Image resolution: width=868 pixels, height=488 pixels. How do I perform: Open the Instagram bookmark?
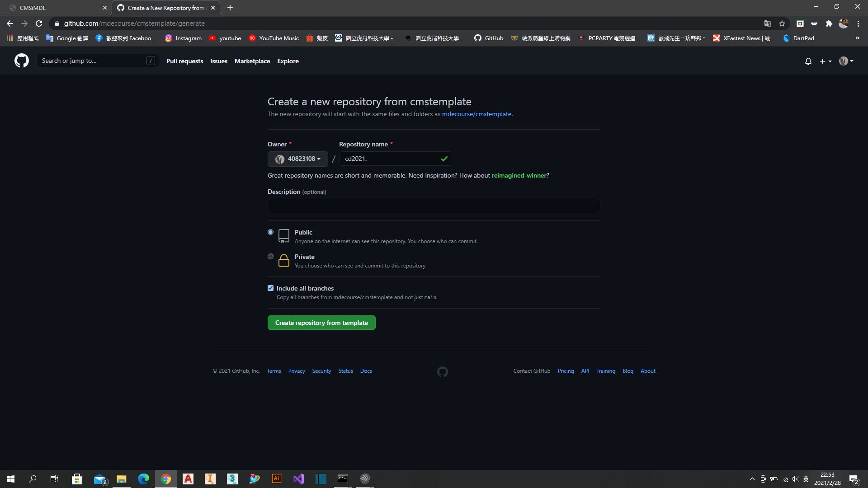[x=183, y=38]
